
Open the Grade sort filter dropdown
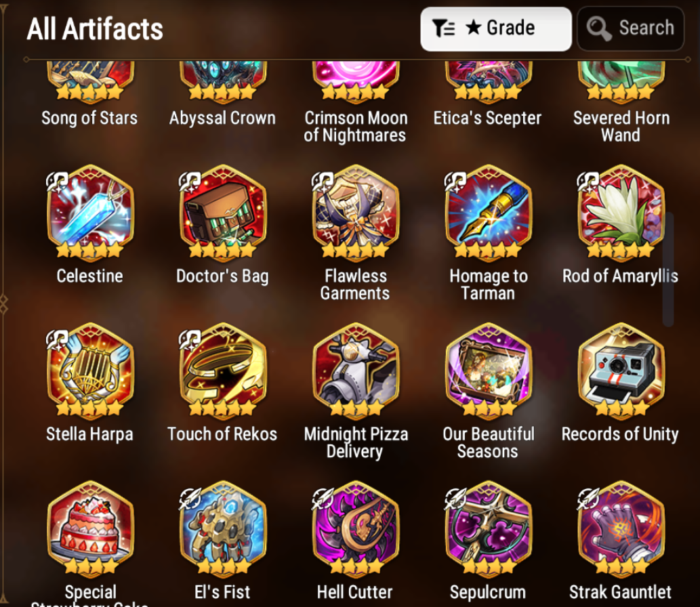[x=496, y=29]
